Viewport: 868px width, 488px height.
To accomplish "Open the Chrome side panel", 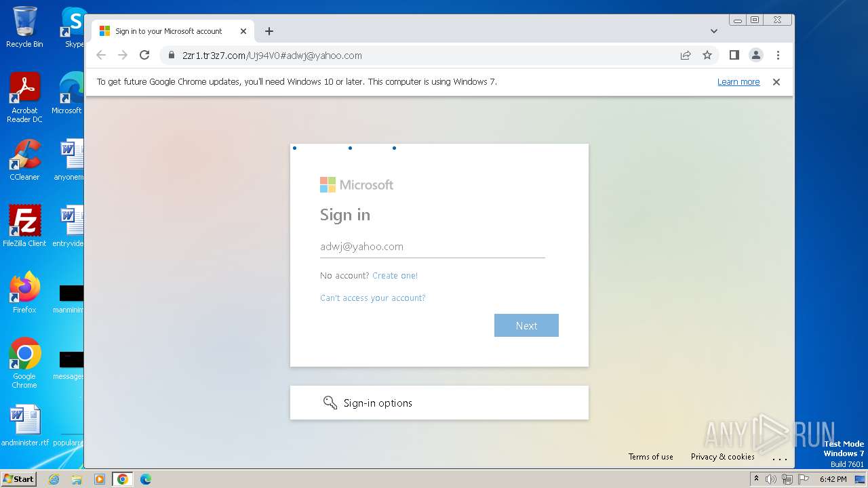I will point(734,55).
